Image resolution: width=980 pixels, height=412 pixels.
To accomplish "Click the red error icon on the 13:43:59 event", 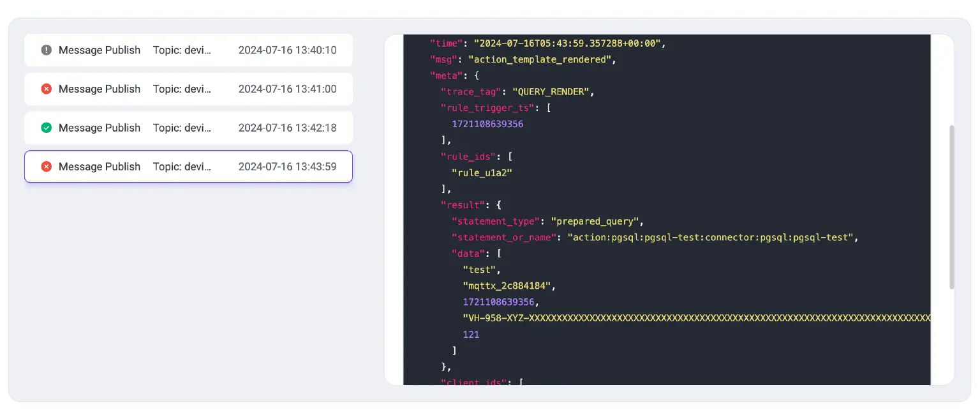I will (x=46, y=167).
